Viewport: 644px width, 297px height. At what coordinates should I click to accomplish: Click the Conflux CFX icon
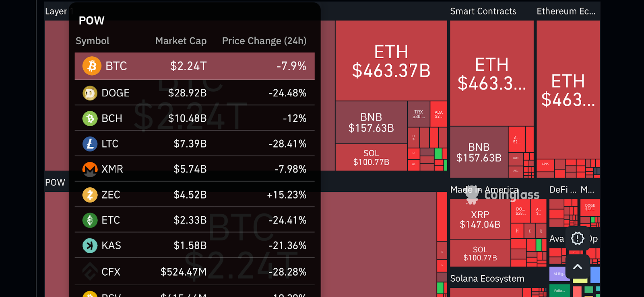(x=90, y=272)
